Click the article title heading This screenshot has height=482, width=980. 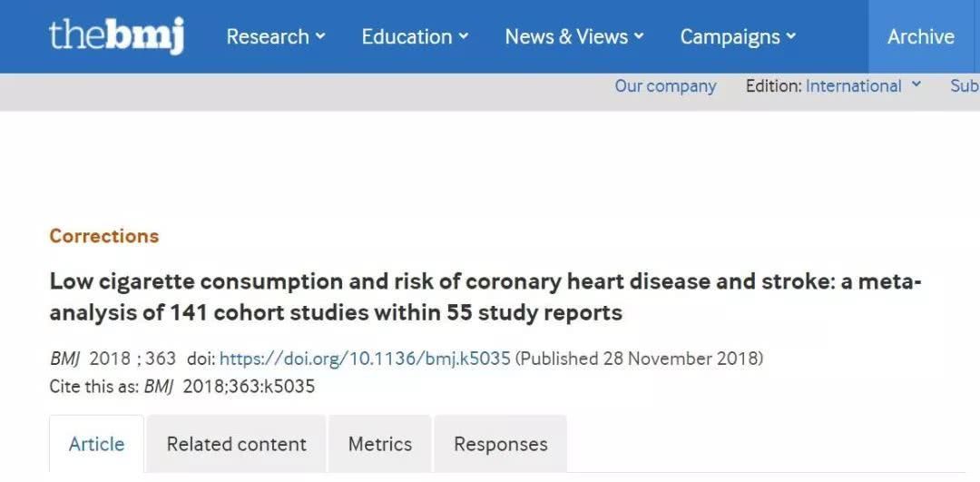485,297
